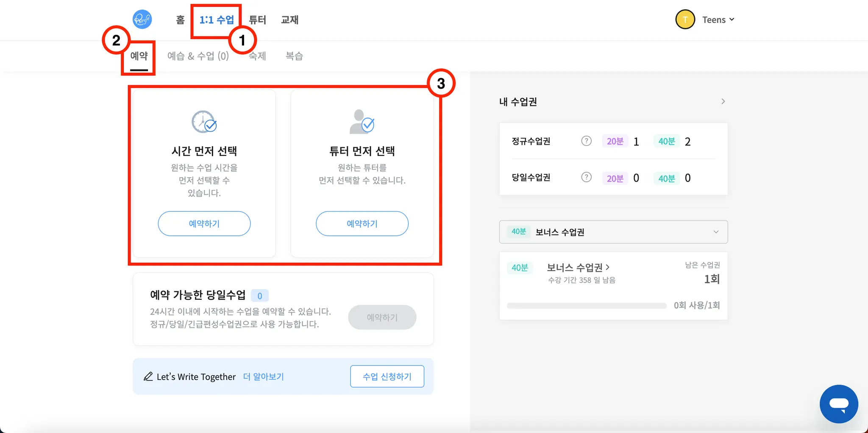Open the 40분 보너스 수업권 dropdown

point(613,232)
